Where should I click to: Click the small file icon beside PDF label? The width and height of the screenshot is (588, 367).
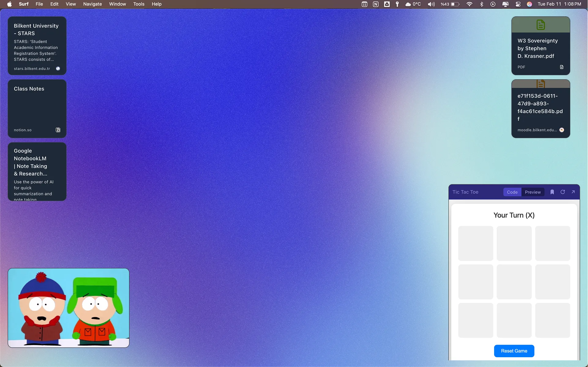click(562, 67)
